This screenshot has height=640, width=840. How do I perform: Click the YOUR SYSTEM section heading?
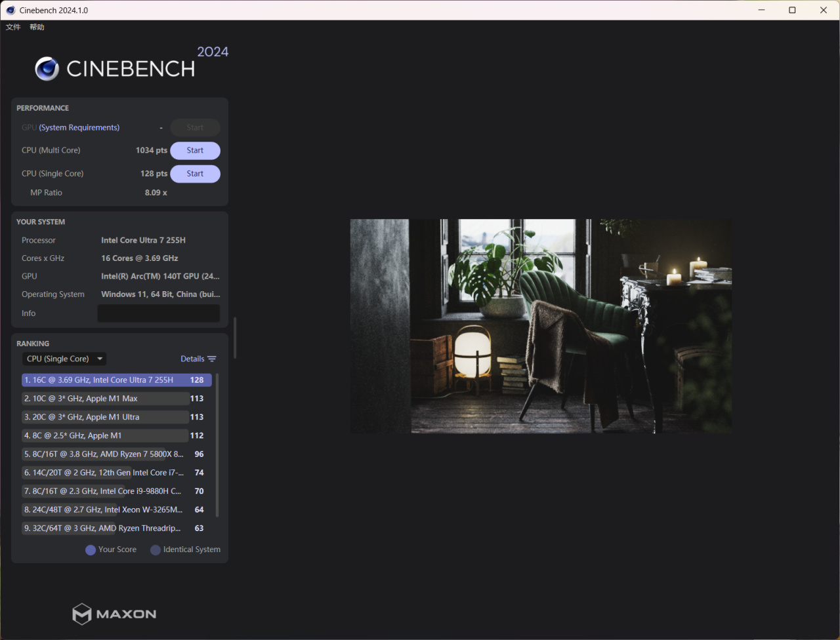pyautogui.click(x=41, y=222)
